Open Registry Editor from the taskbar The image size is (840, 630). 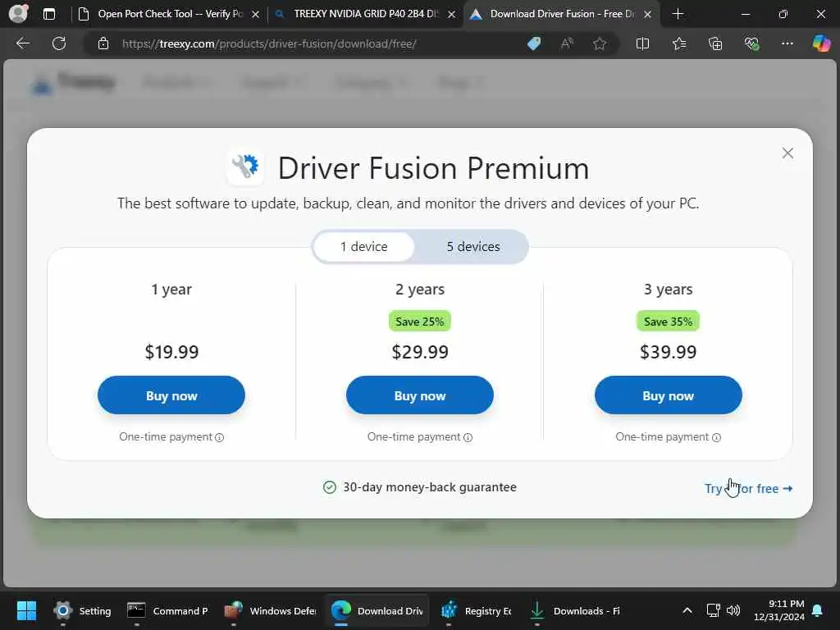click(x=476, y=610)
